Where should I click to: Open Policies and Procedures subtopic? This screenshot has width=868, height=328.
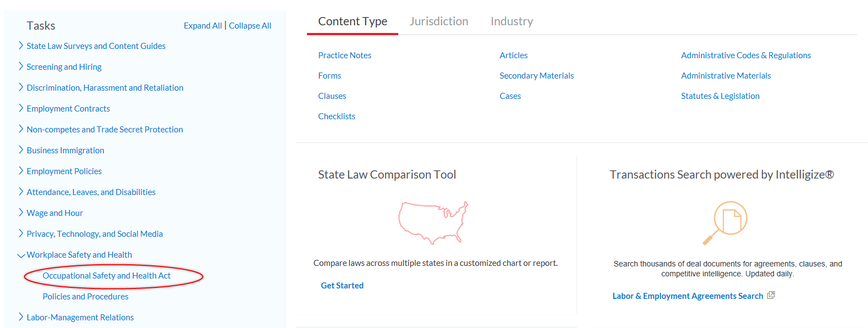[x=85, y=297]
